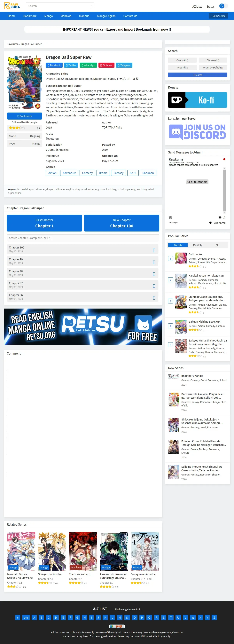Click the Chatango Click to connect button
This screenshot has height=644, width=234.
click(197, 182)
